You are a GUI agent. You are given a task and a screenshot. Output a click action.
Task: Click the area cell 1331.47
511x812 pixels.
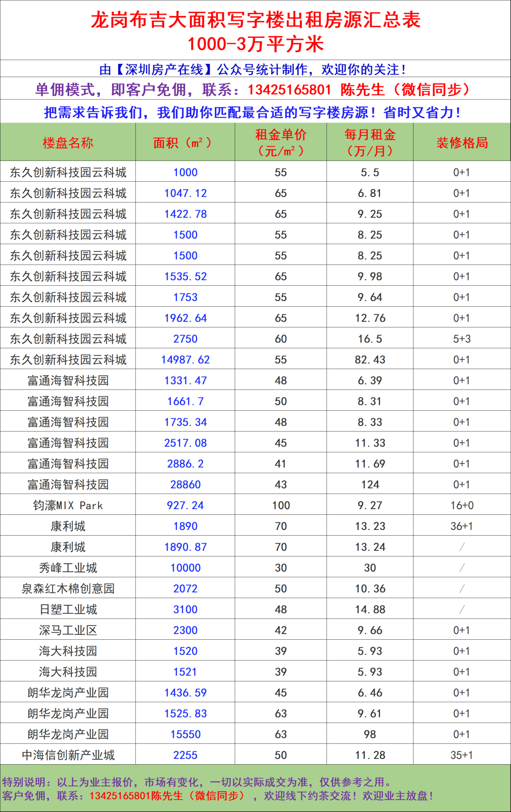click(x=185, y=380)
